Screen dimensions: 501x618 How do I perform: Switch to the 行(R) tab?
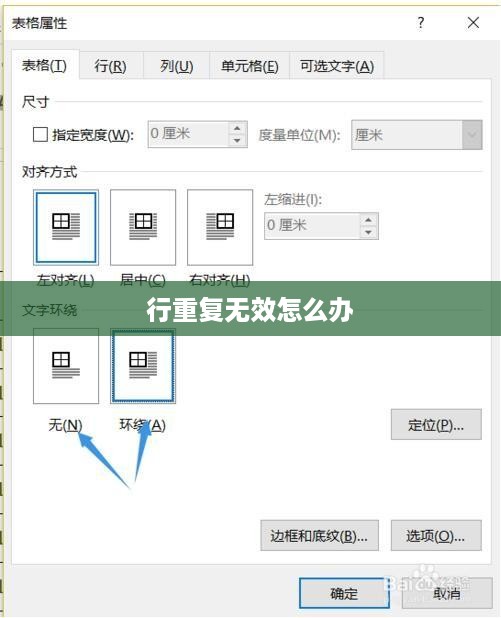pos(110,66)
